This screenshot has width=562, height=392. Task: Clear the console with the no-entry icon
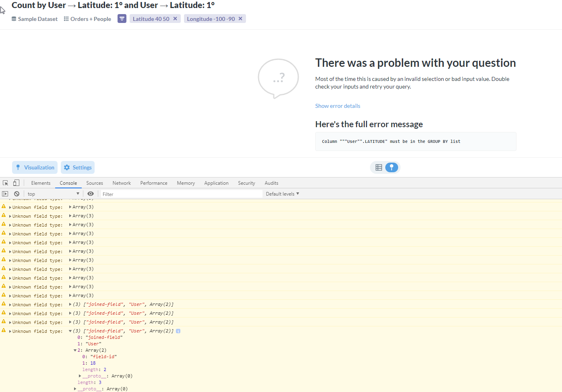[x=17, y=194]
